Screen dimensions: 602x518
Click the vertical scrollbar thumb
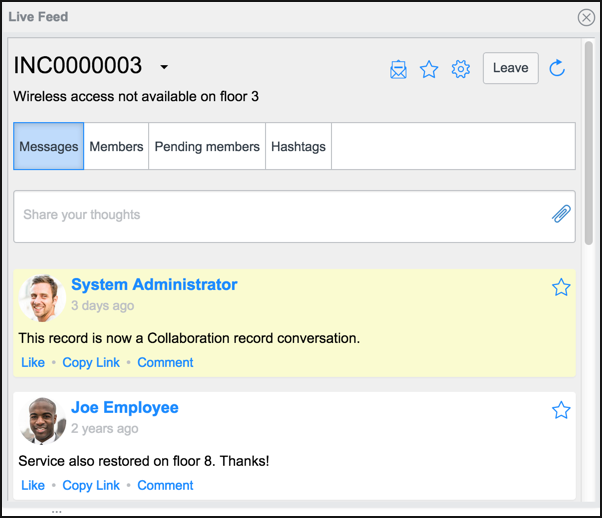tap(588, 143)
